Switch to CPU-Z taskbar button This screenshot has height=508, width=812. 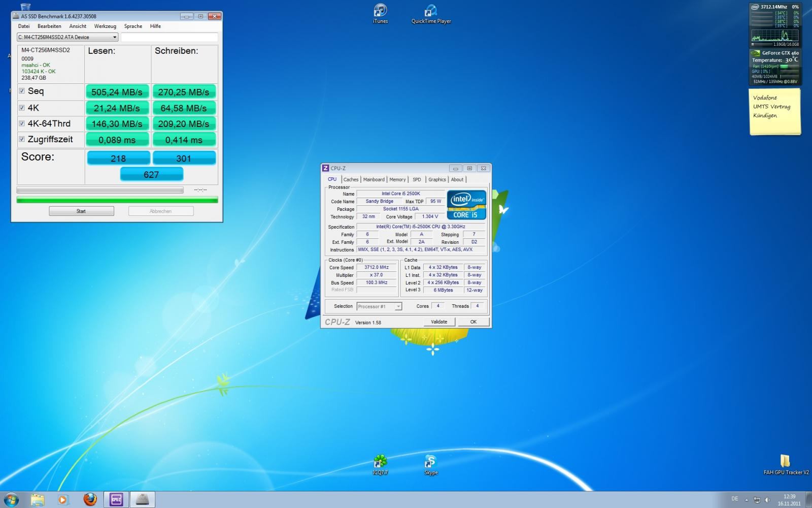pyautogui.click(x=116, y=499)
